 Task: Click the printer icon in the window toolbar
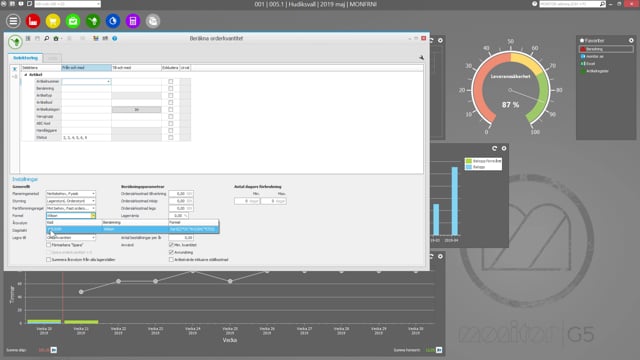click(56, 38)
